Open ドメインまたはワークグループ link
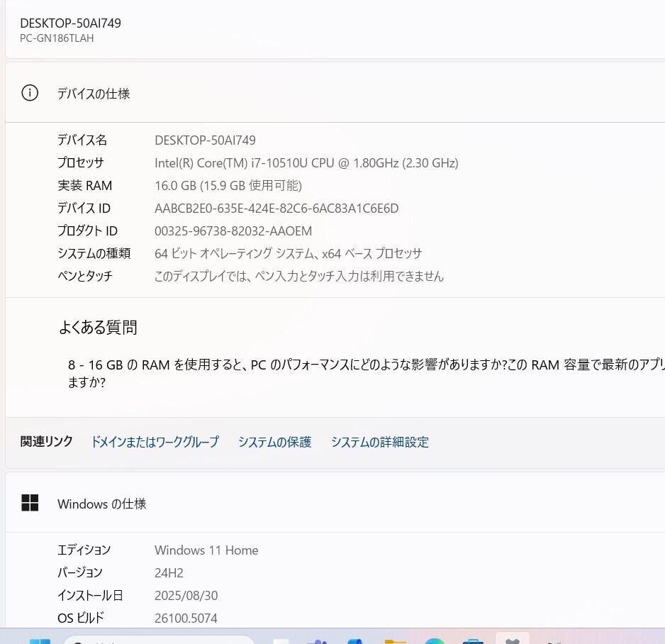 (155, 442)
